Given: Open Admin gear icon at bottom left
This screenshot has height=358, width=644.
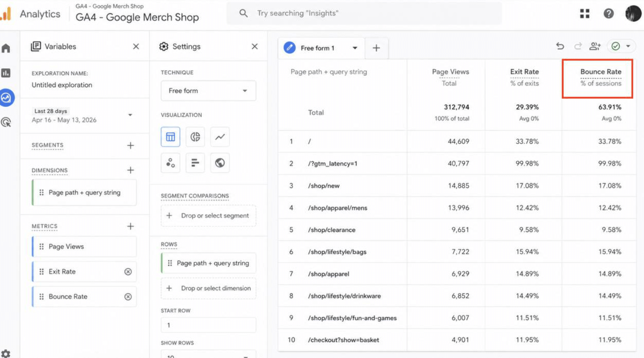Looking at the screenshot, I should pyautogui.click(x=6, y=354).
